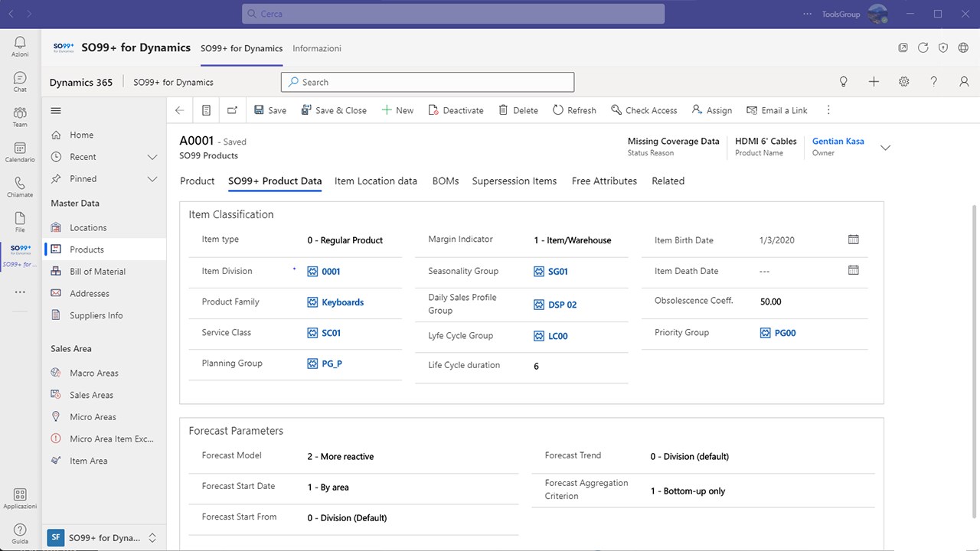Switch to the Product tab
980x551 pixels.
pyautogui.click(x=197, y=181)
